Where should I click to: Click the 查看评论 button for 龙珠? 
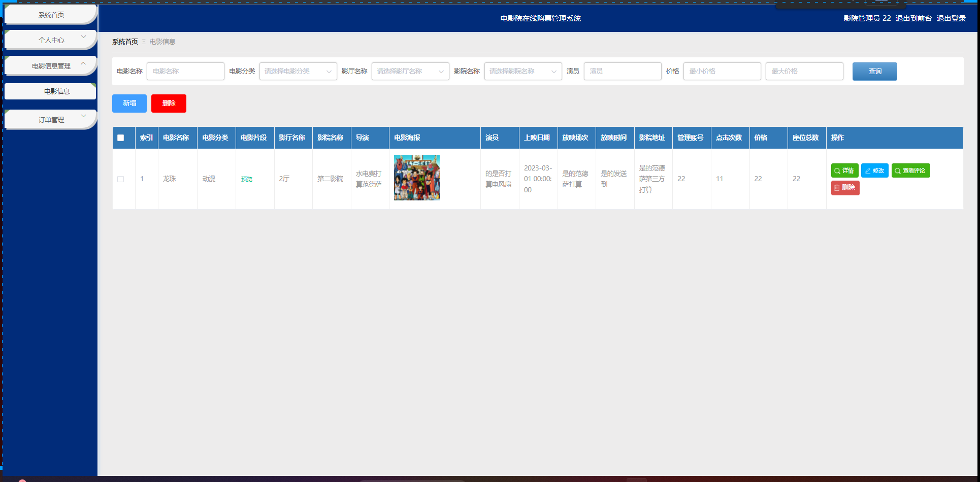click(910, 170)
